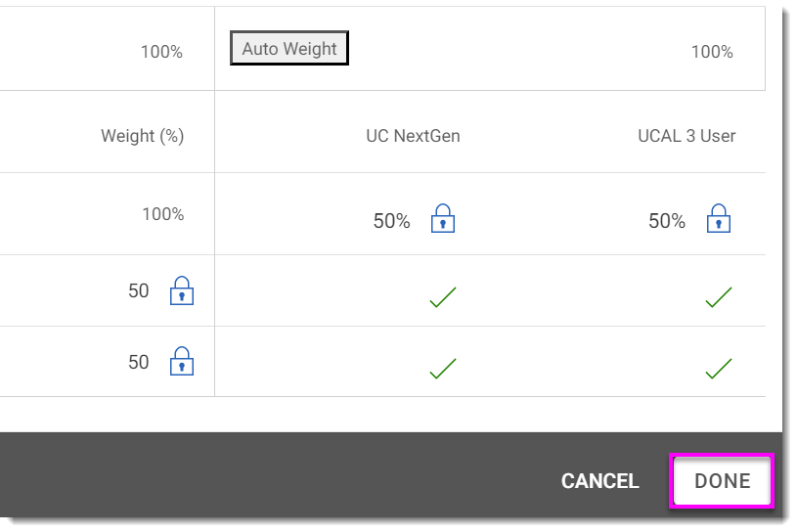Confirm the weights with DONE
The width and height of the screenshot is (797, 532).
click(722, 481)
